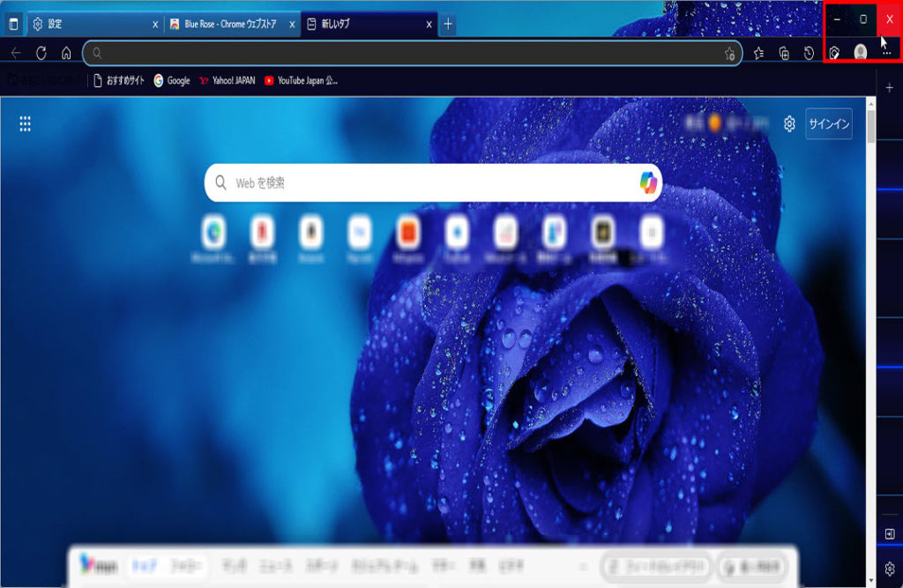The image size is (903, 588).
Task: Open the Yahoo! JAPAN bookmark
Action: coord(227,80)
